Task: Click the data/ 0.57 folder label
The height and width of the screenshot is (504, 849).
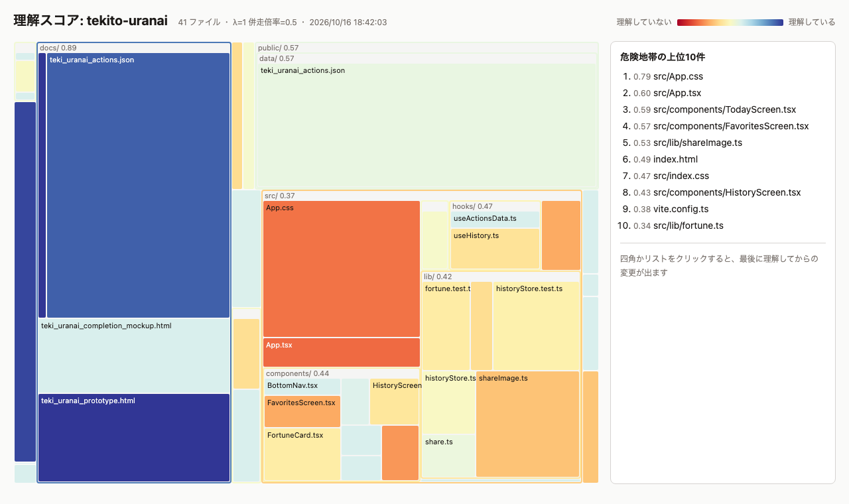Action: coord(277,58)
